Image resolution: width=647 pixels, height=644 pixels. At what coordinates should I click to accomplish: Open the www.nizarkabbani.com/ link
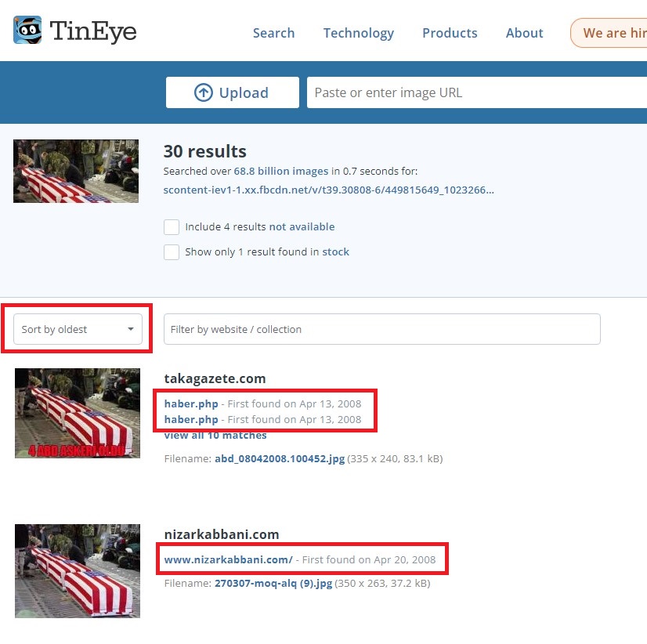[228, 560]
